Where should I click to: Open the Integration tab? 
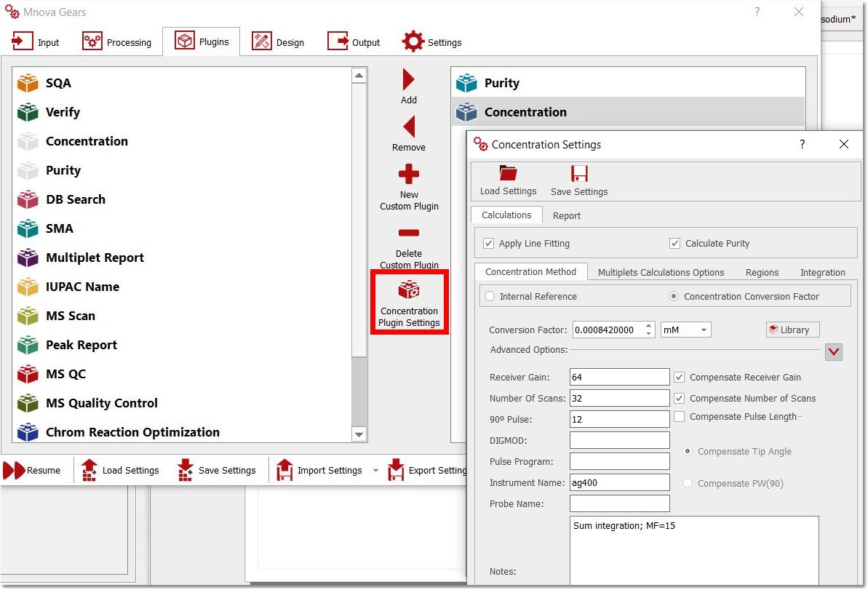click(823, 272)
